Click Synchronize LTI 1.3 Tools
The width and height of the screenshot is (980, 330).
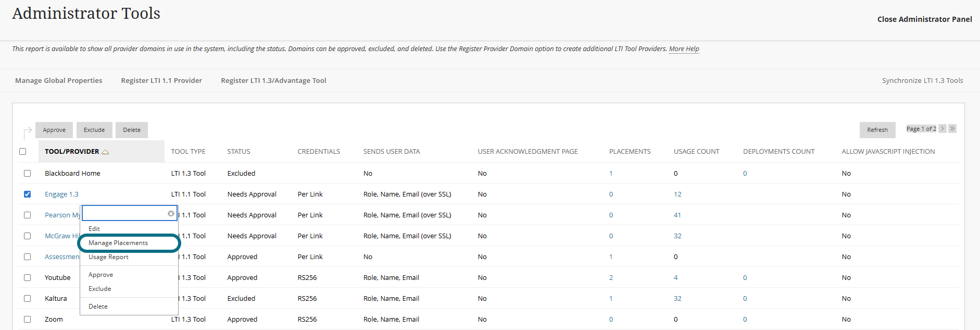(x=922, y=80)
